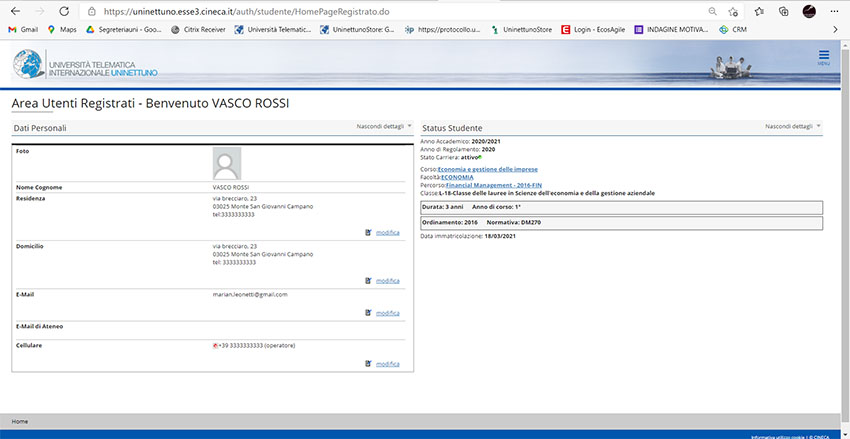Click modifica link for Domicilio
This screenshot has width=850, height=439.
(387, 281)
